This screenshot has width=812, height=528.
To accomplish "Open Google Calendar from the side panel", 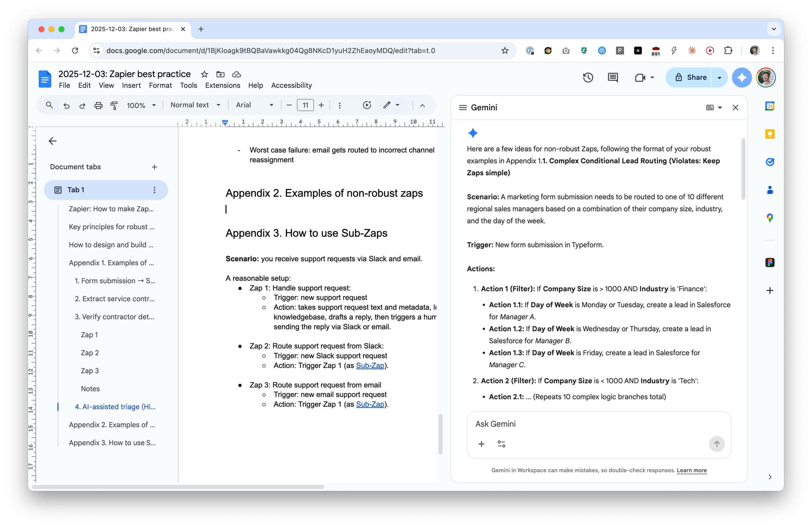I will click(770, 106).
